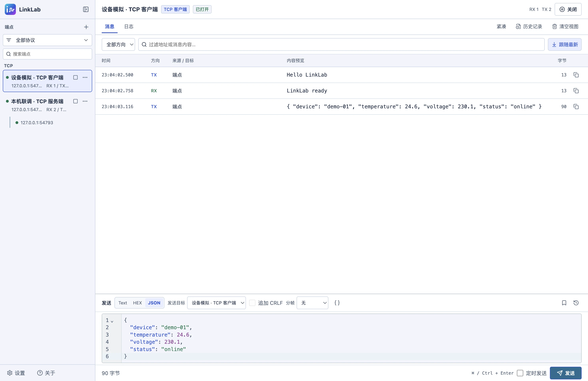Collapse the sidebar panel icon

tap(86, 9)
